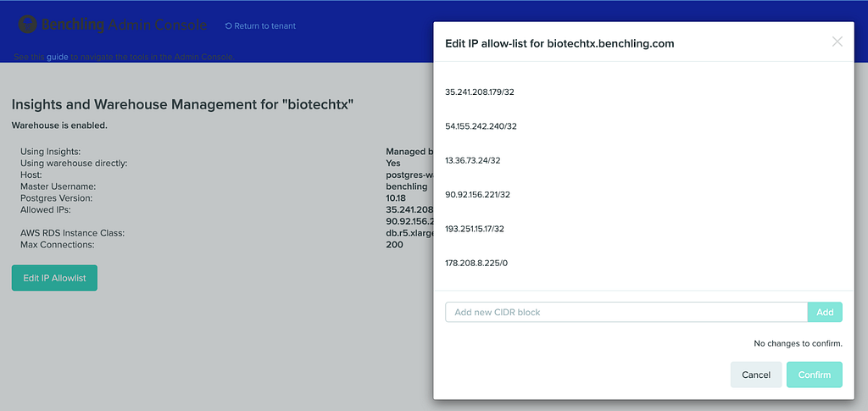
Task: Click the Return to tenant arrow icon
Action: pyautogui.click(x=228, y=26)
